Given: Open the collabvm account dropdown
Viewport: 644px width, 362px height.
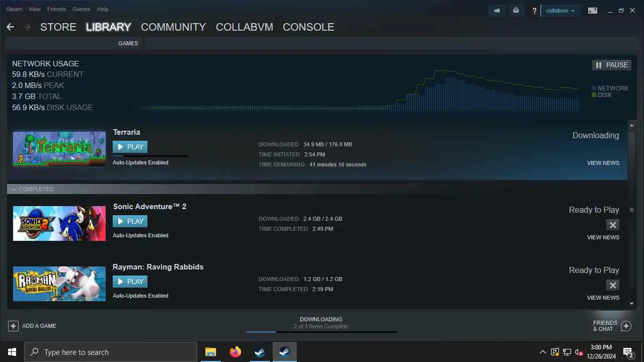Looking at the screenshot, I should [560, 11].
